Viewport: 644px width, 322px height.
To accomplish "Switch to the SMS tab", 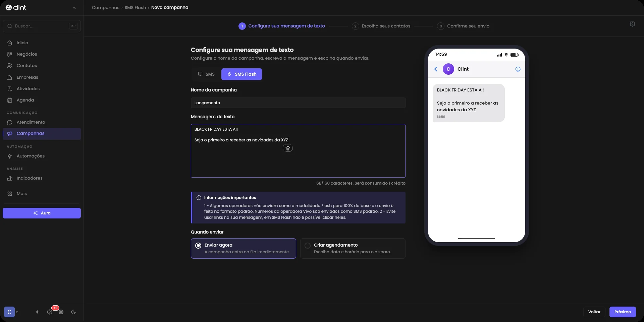I will (206, 74).
